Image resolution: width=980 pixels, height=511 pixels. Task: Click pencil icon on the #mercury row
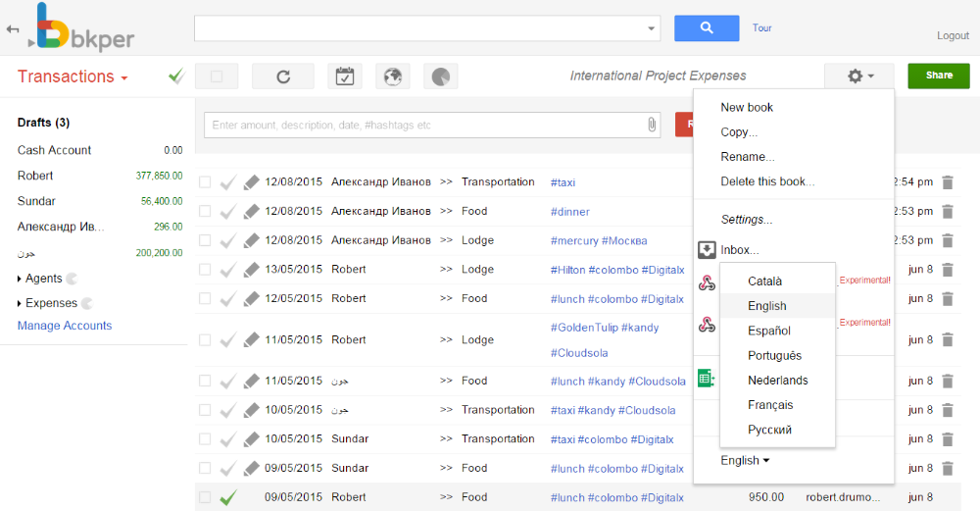click(x=251, y=240)
